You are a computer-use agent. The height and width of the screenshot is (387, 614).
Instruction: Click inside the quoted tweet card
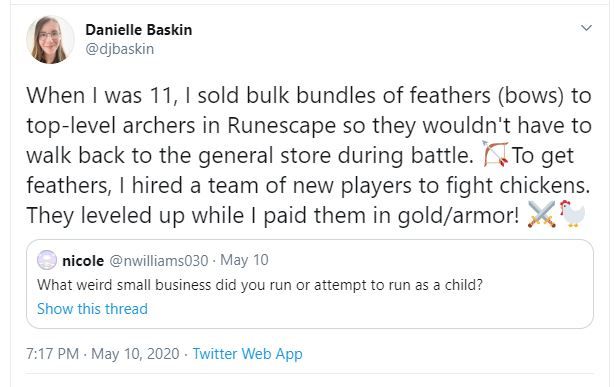[310, 284]
